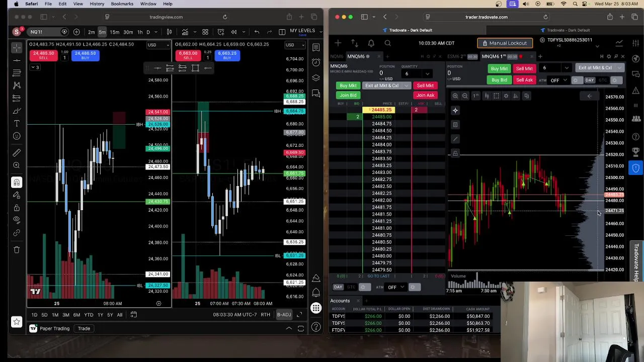Screen dimensions: 644x362
Task: Open the alerts clock panel
Action: 316,62
